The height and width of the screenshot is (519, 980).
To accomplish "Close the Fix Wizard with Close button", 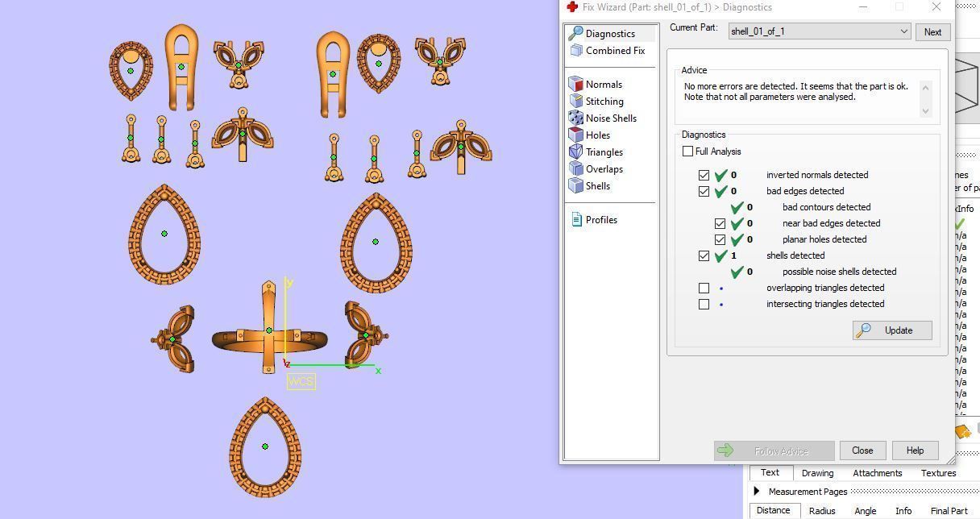I will (862, 450).
